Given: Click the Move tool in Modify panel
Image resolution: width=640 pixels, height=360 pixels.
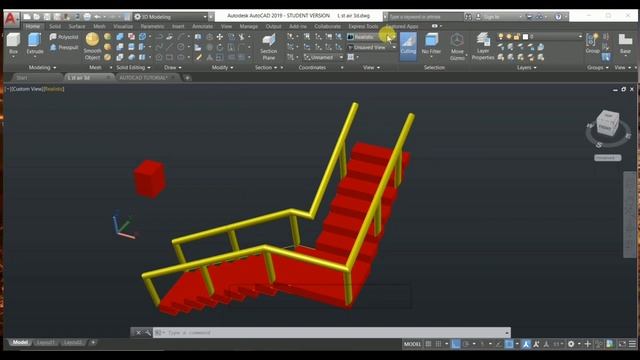Looking at the screenshot, I should [220, 37].
